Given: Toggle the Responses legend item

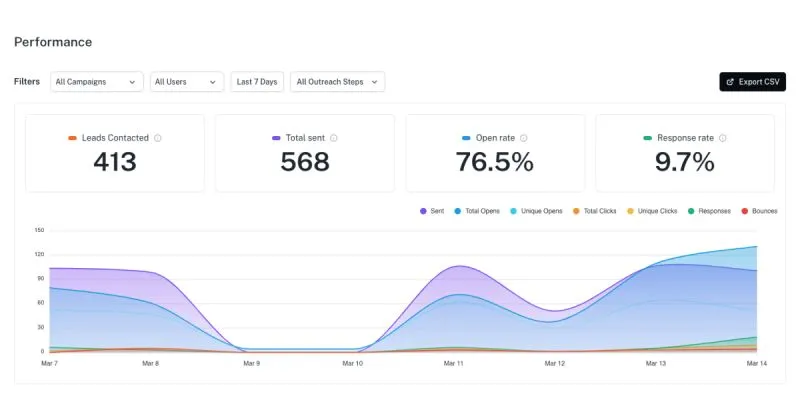Looking at the screenshot, I should click(x=709, y=211).
